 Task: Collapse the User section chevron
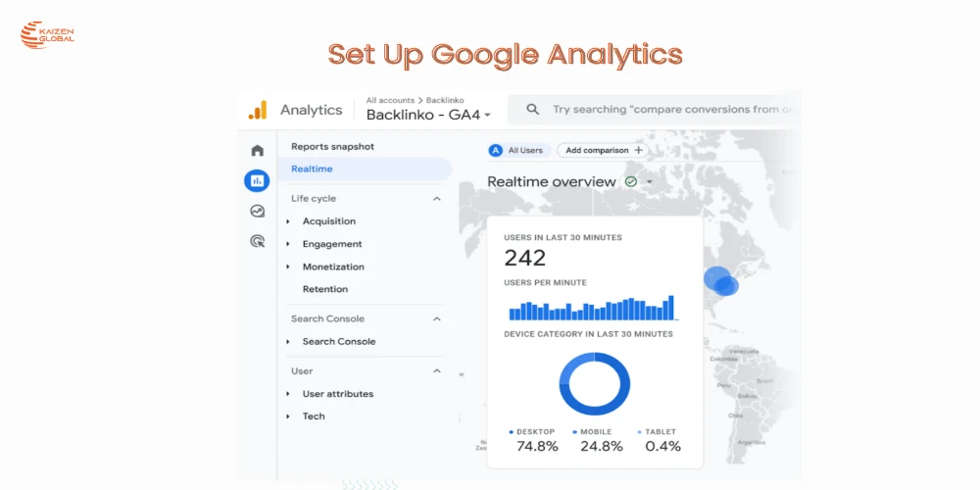pos(437,371)
